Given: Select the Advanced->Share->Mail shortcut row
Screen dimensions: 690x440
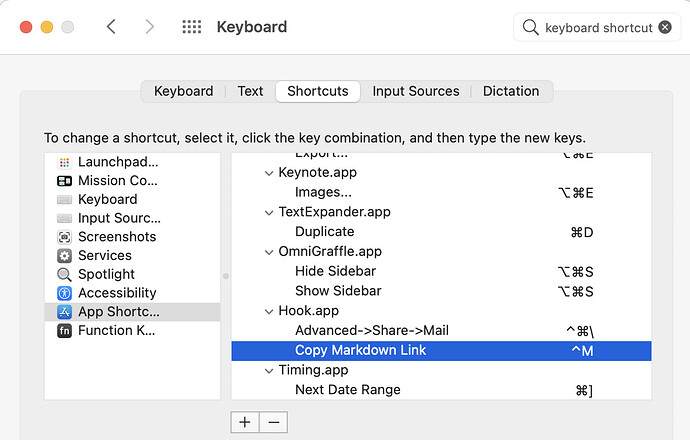Looking at the screenshot, I should (x=441, y=331).
